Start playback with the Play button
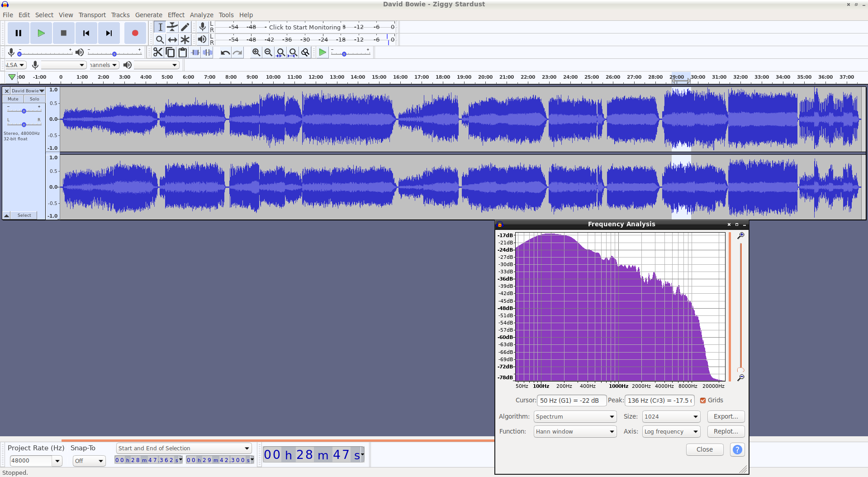This screenshot has height=477, width=868. 41,33
